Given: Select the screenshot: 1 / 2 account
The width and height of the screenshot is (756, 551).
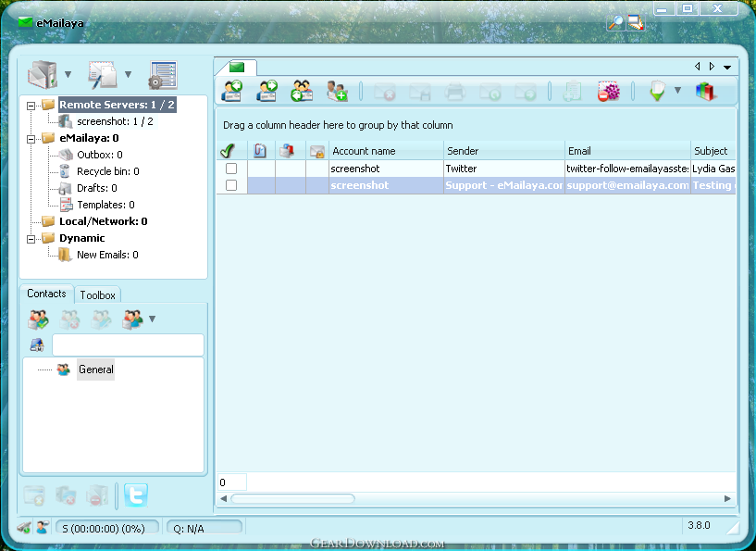Looking at the screenshot, I should [x=116, y=121].
